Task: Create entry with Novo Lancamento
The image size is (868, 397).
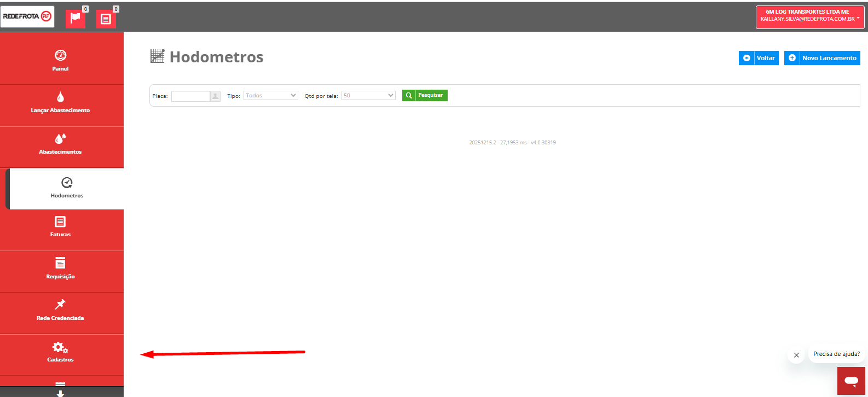Action: (x=822, y=58)
